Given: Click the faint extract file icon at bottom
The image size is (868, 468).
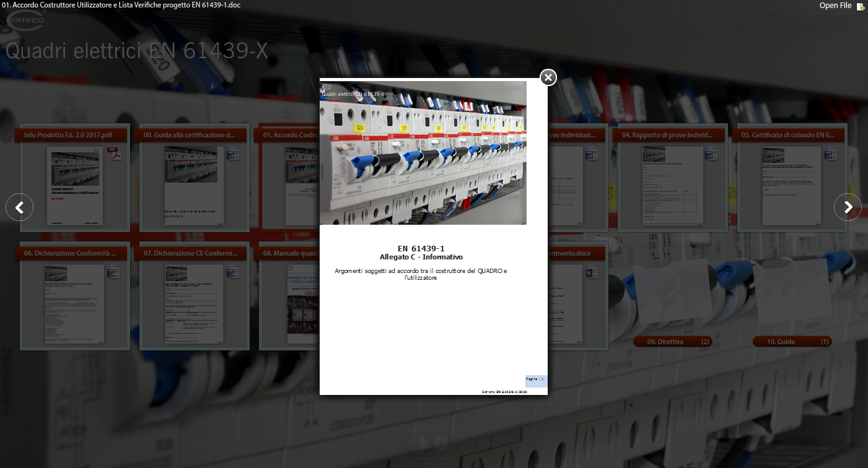Looking at the screenshot, I should [424, 442].
